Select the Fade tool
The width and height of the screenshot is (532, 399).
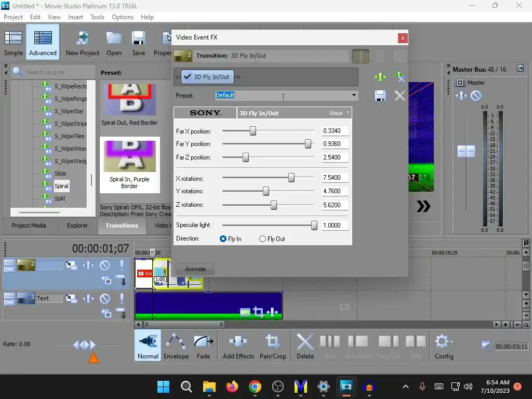pyautogui.click(x=203, y=345)
